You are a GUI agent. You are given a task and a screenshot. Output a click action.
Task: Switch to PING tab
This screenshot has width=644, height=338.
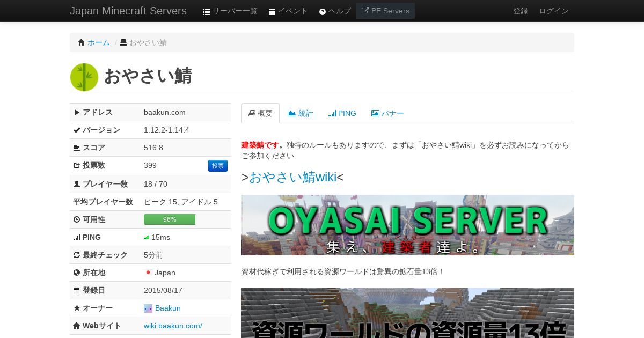click(342, 113)
